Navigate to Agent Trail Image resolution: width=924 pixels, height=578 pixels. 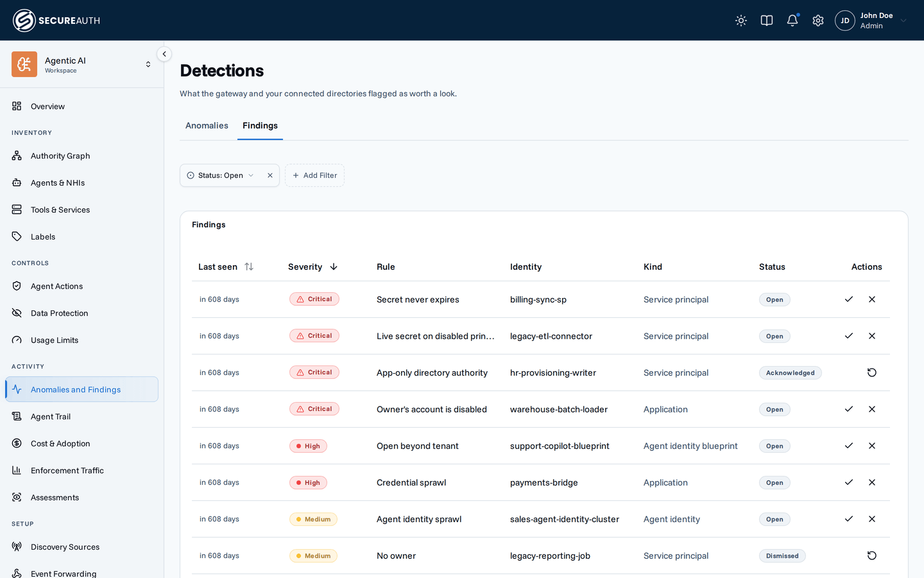click(x=81, y=417)
